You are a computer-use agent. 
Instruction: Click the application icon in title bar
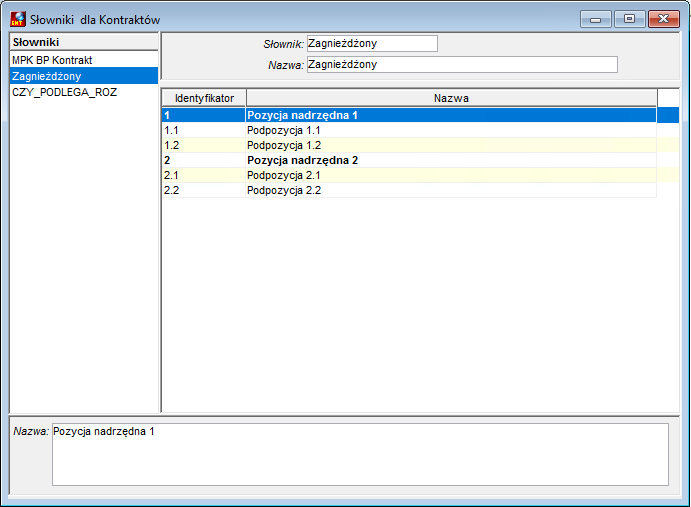pos(18,19)
